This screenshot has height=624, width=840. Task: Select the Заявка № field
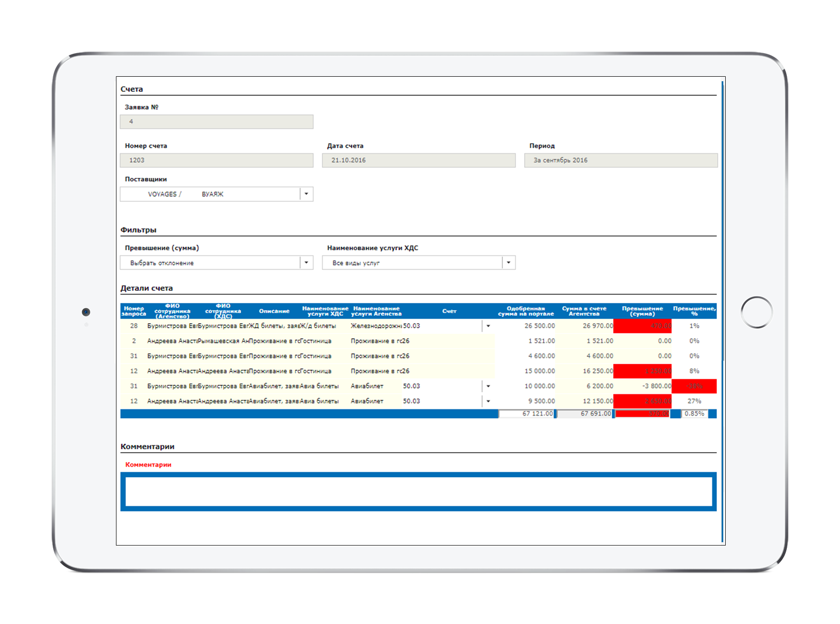click(x=216, y=122)
